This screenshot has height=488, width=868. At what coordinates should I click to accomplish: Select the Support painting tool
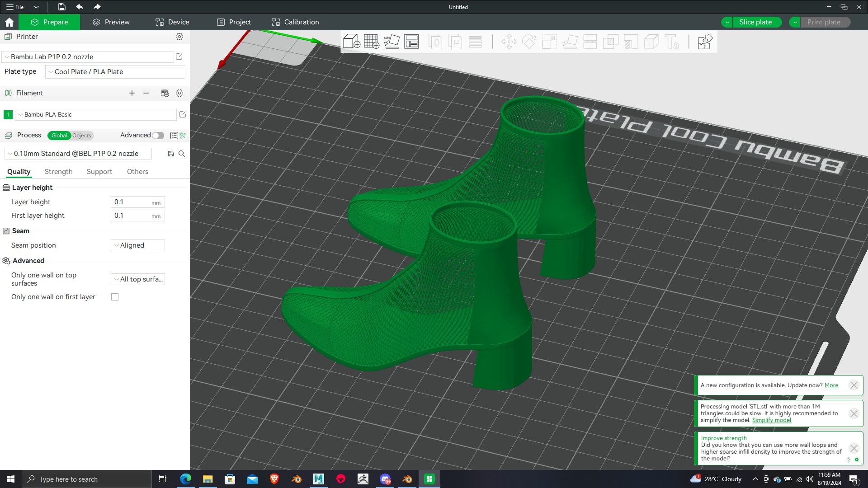pyautogui.click(x=631, y=42)
